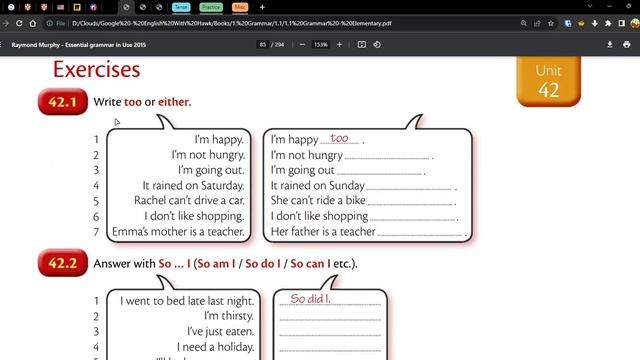Select the currently active PDF tab

point(126,7)
